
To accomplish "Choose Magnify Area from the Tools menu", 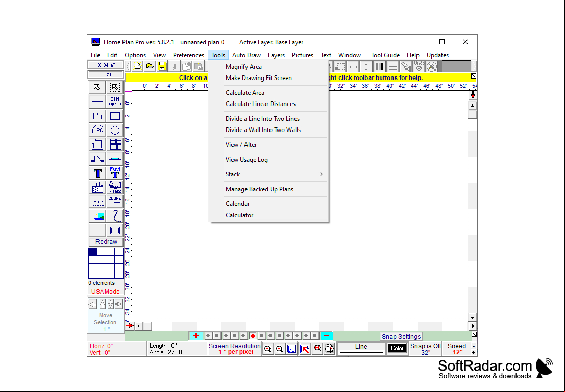I will pos(243,67).
